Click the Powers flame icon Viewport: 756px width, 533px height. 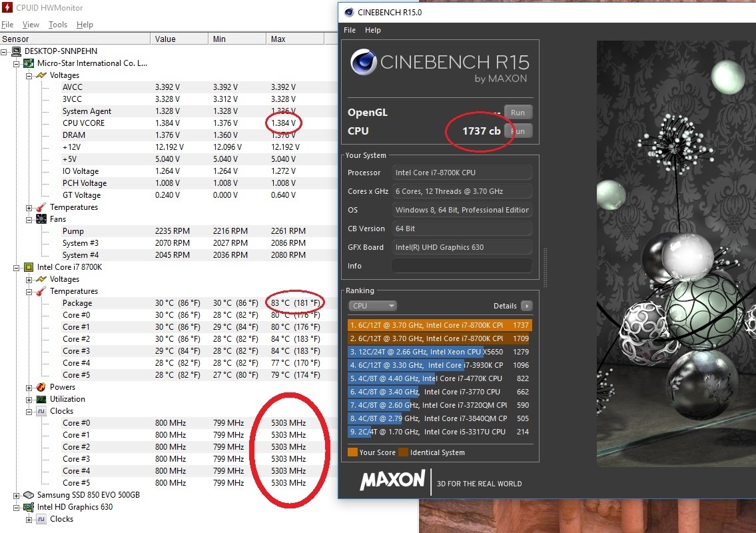click(x=41, y=387)
